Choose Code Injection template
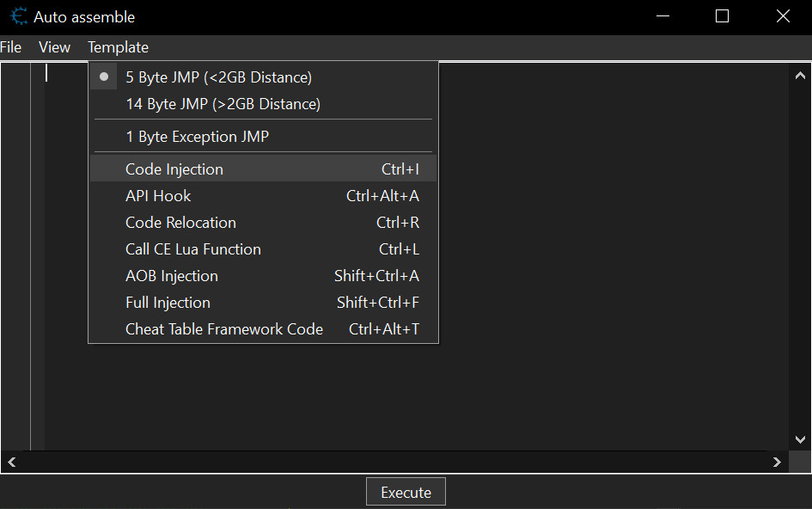This screenshot has width=812, height=509. [174, 169]
